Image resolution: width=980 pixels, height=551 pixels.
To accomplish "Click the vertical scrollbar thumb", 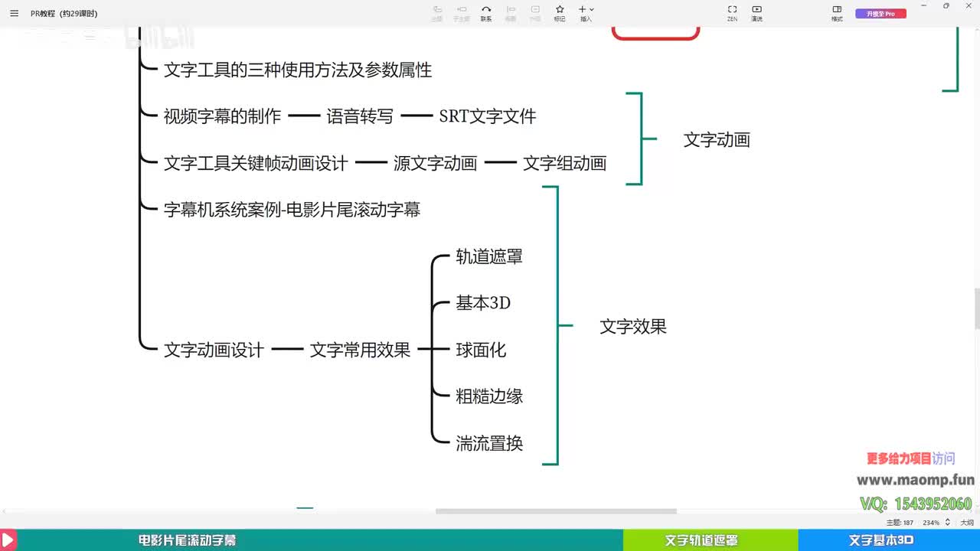I will pyautogui.click(x=977, y=308).
